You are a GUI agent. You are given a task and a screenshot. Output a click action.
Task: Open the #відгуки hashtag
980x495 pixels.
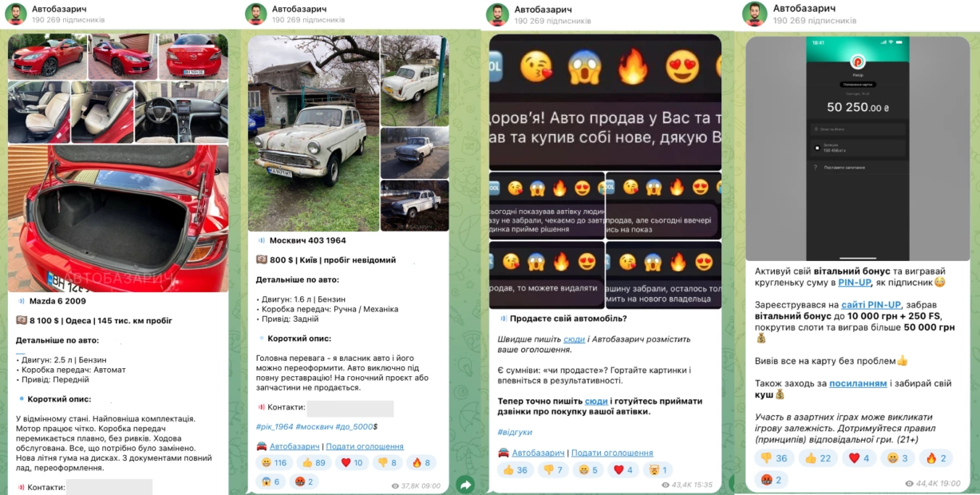515,432
